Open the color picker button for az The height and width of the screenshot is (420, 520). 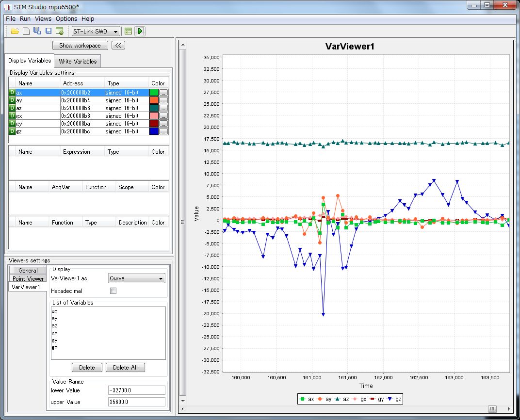point(163,108)
